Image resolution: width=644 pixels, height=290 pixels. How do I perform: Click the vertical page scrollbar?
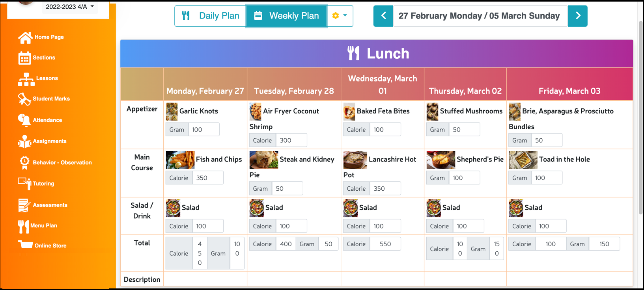click(640, 118)
